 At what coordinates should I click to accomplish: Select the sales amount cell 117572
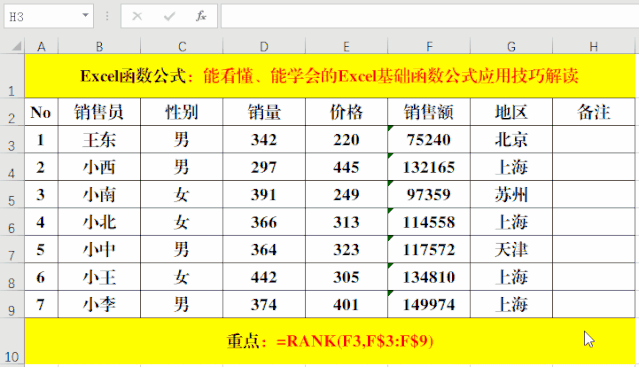click(429, 250)
